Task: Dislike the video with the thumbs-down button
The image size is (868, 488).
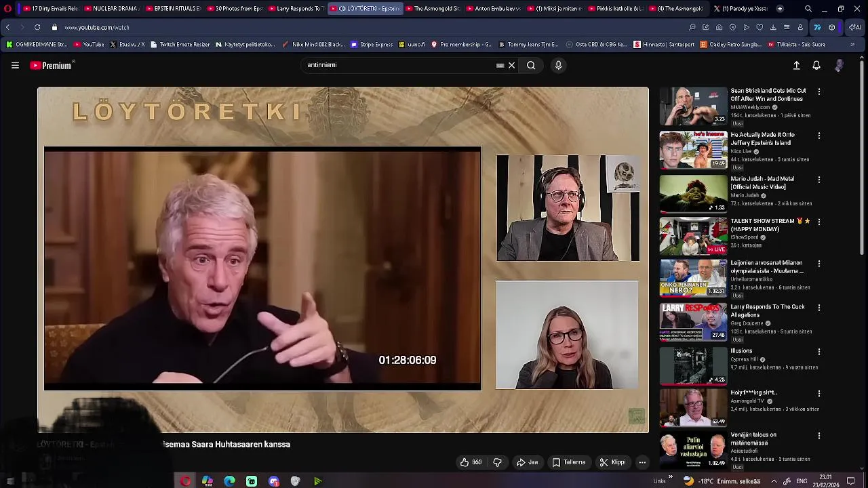Action: [497, 462]
